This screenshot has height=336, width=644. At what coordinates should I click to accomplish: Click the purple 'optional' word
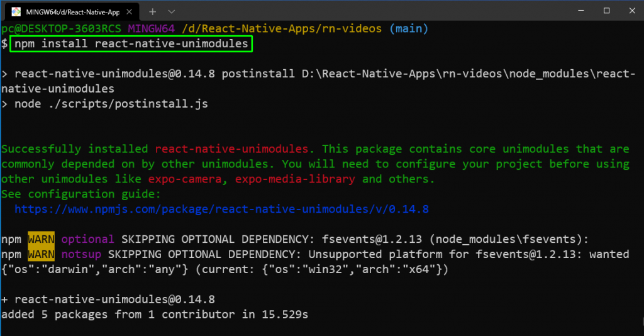(87, 239)
